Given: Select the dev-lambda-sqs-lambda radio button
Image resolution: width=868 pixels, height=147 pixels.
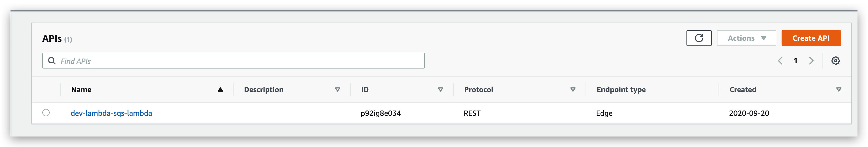Looking at the screenshot, I should click(46, 113).
